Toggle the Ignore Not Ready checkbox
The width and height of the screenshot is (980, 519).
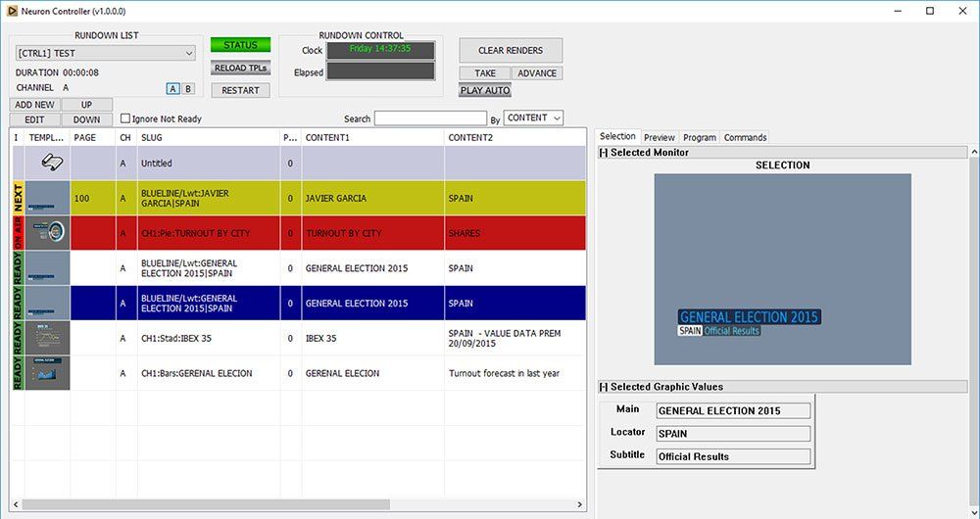click(x=125, y=118)
